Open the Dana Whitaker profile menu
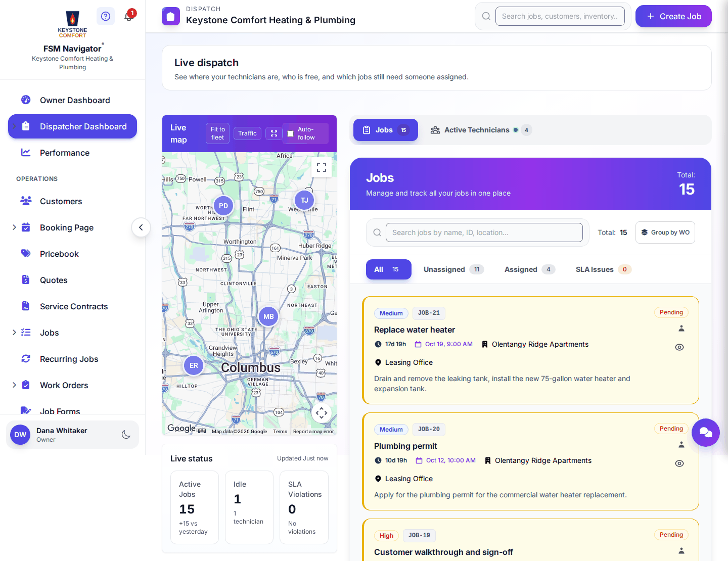The height and width of the screenshot is (561, 728). tap(72, 435)
